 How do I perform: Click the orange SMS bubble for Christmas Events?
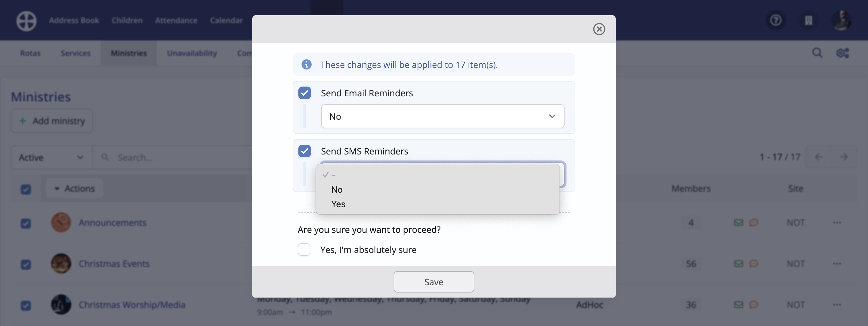pos(754,263)
